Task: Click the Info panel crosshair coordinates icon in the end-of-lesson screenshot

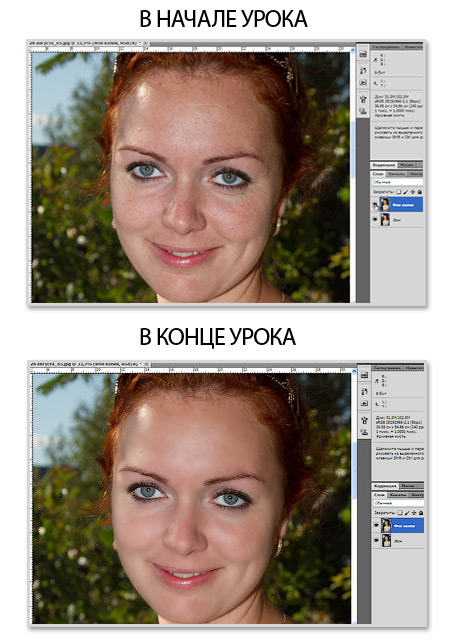Action: click(376, 404)
